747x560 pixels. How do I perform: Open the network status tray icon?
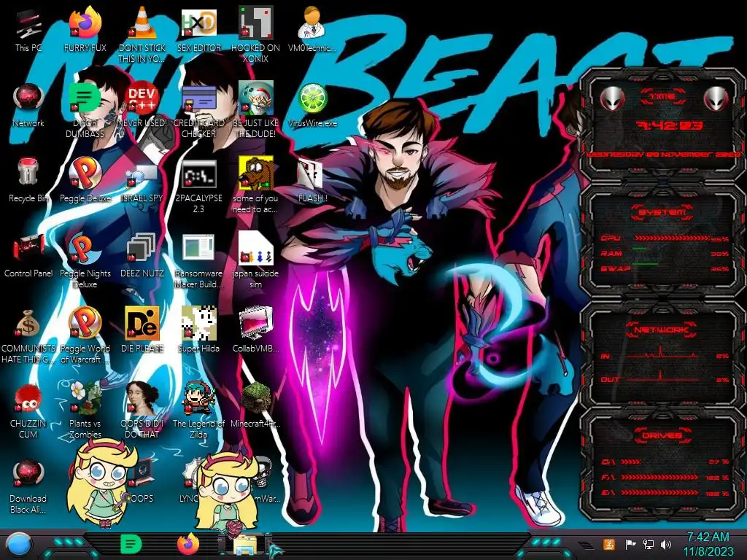click(649, 544)
